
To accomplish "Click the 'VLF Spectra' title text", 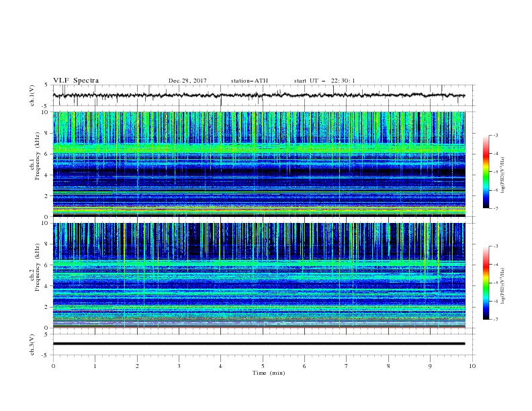I will click(x=76, y=81).
